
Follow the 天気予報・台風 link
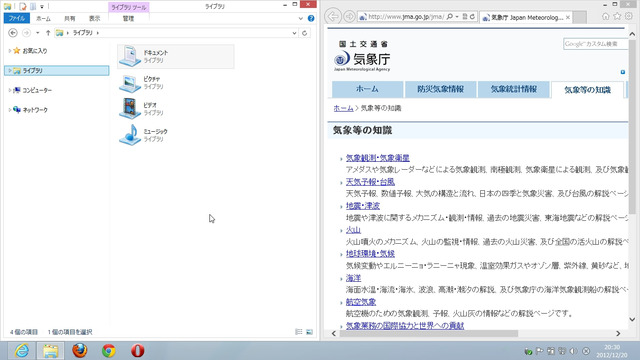pos(370,182)
